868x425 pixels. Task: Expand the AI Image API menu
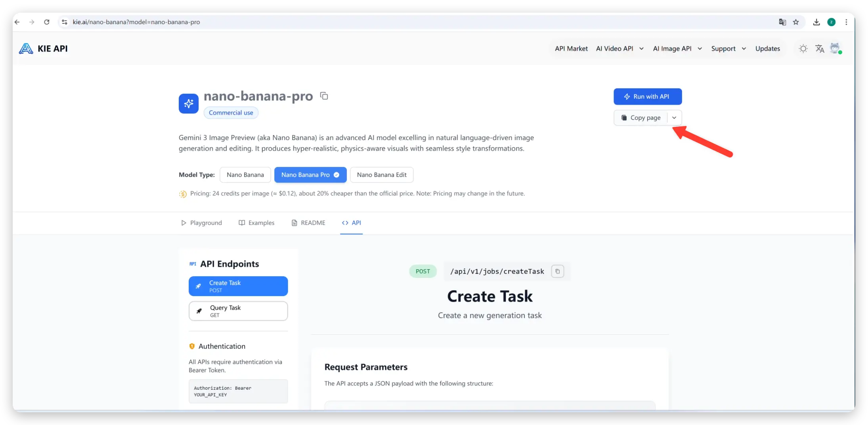coord(678,48)
